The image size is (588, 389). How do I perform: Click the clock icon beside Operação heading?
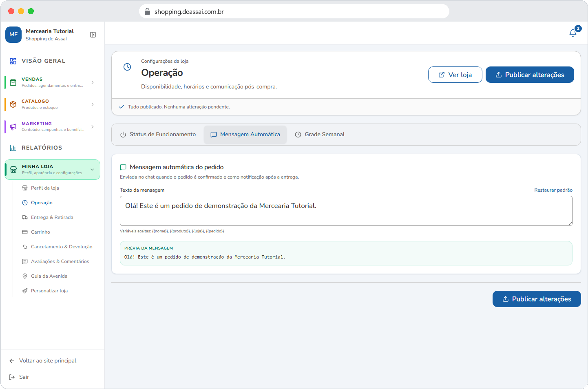(127, 67)
